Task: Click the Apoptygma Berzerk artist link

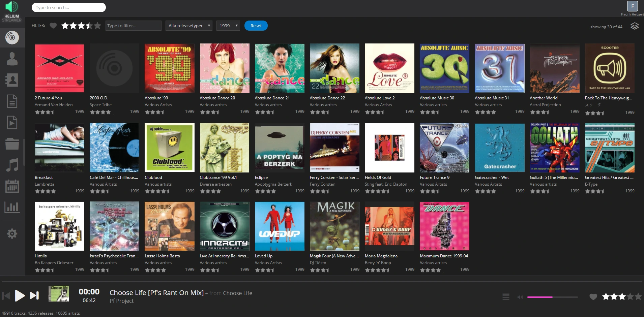Action: point(273,184)
